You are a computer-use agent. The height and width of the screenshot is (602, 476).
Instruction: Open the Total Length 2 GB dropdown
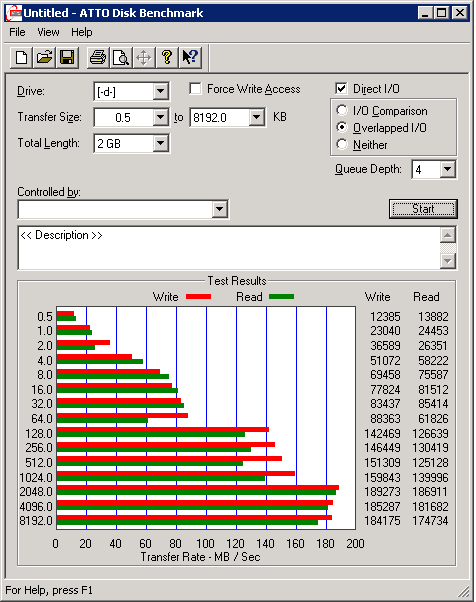[160, 144]
